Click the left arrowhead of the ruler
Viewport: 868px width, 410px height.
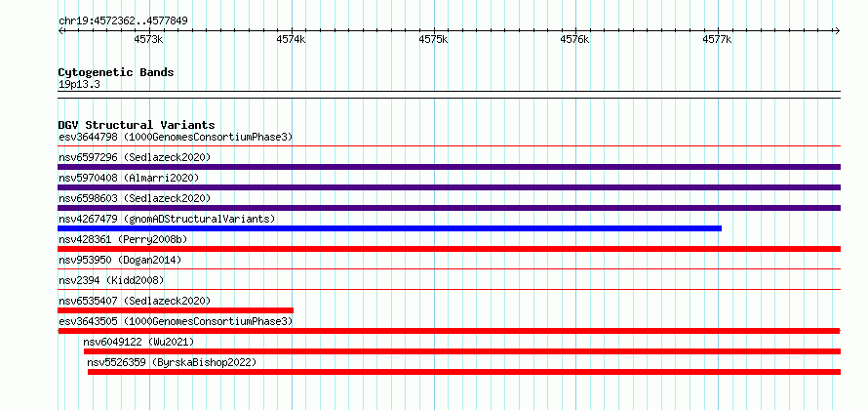[60, 30]
